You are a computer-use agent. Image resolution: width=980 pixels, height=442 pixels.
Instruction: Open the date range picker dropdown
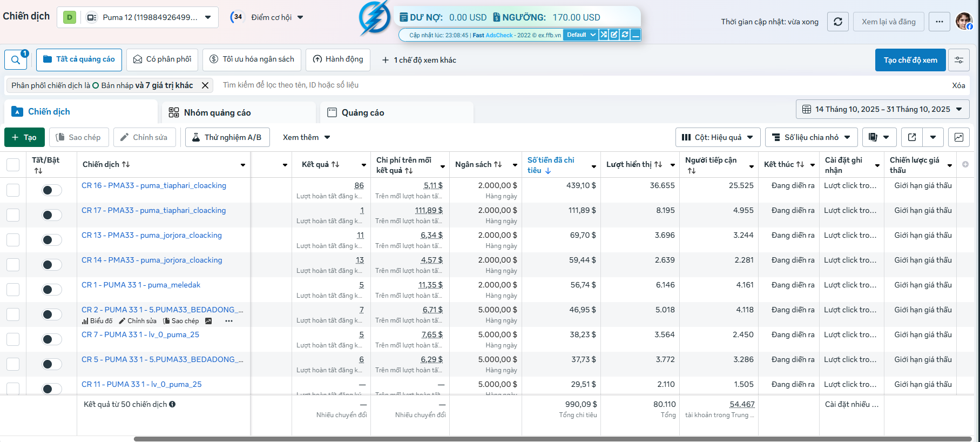(x=883, y=109)
